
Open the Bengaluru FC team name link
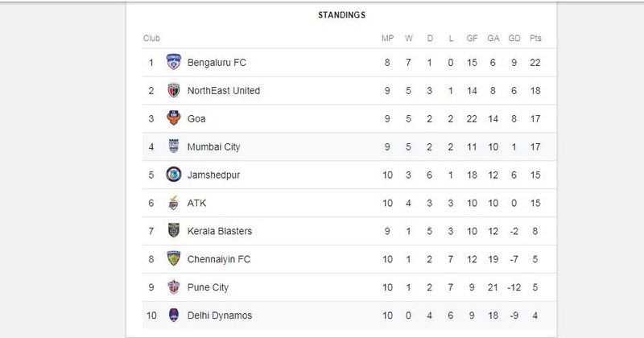click(217, 63)
